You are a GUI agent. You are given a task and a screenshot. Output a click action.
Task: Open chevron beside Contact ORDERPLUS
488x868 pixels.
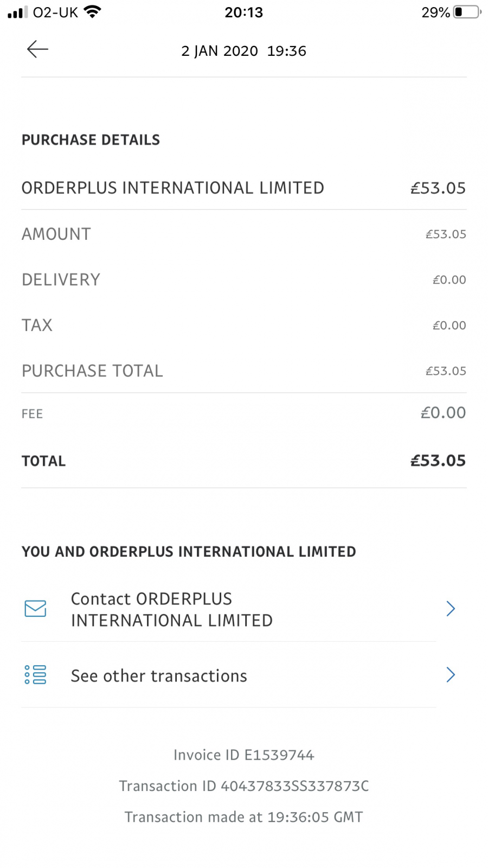click(x=450, y=609)
